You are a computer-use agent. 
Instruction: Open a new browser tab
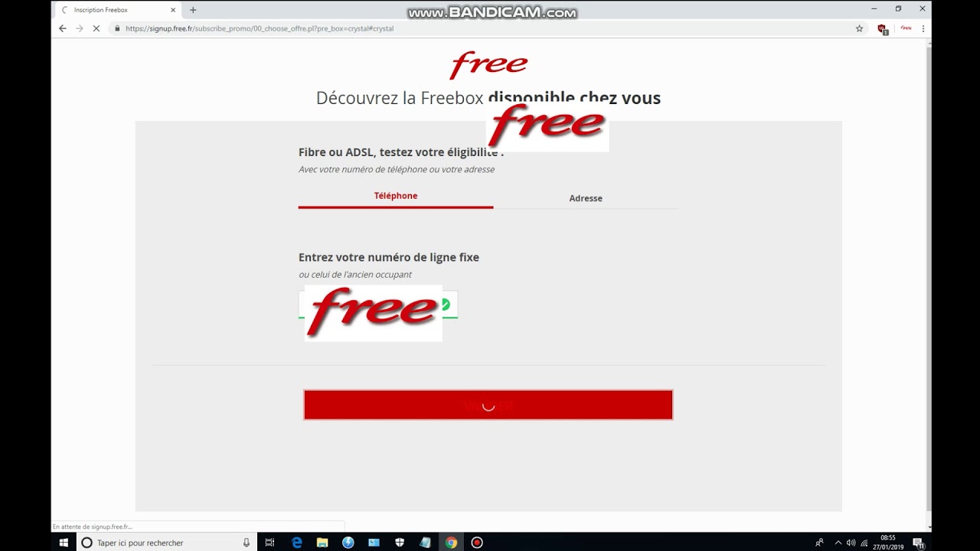193,10
